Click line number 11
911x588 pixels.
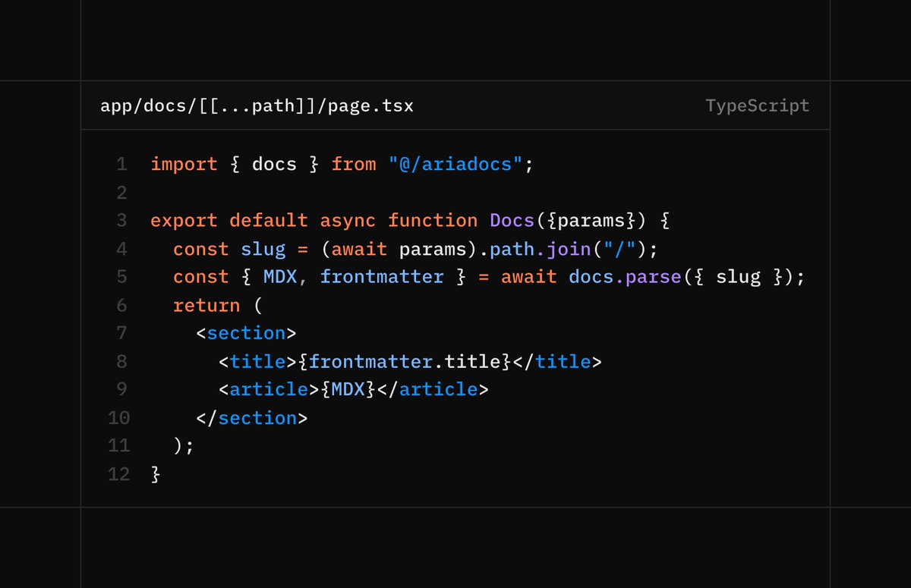(118, 446)
